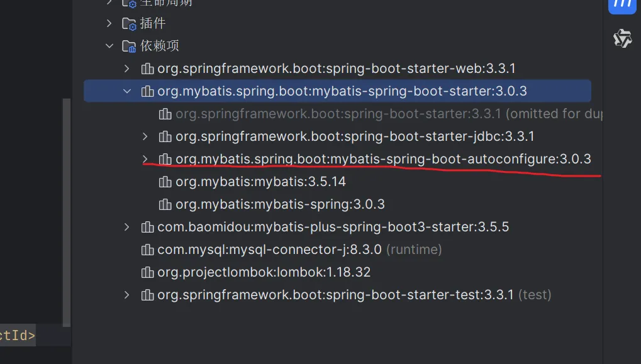Expand spring-boot-starter-web:3.3.1 dependency
Image resolution: width=641 pixels, height=364 pixels.
(x=126, y=69)
